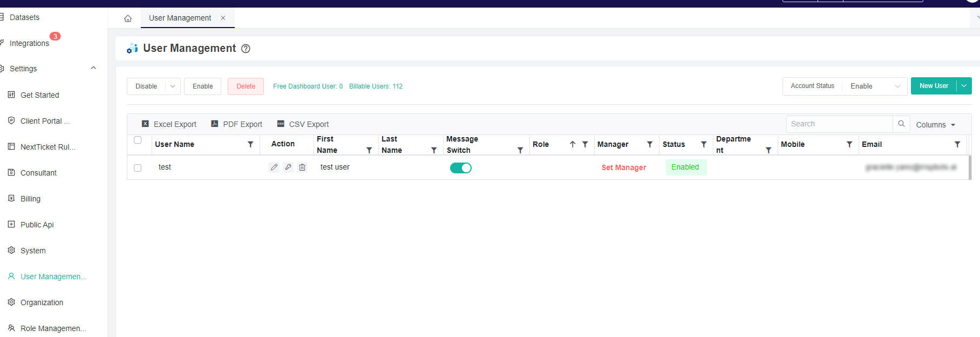Image resolution: width=980 pixels, height=337 pixels.
Task: Collapse the Settings menu section
Action: [x=93, y=69]
